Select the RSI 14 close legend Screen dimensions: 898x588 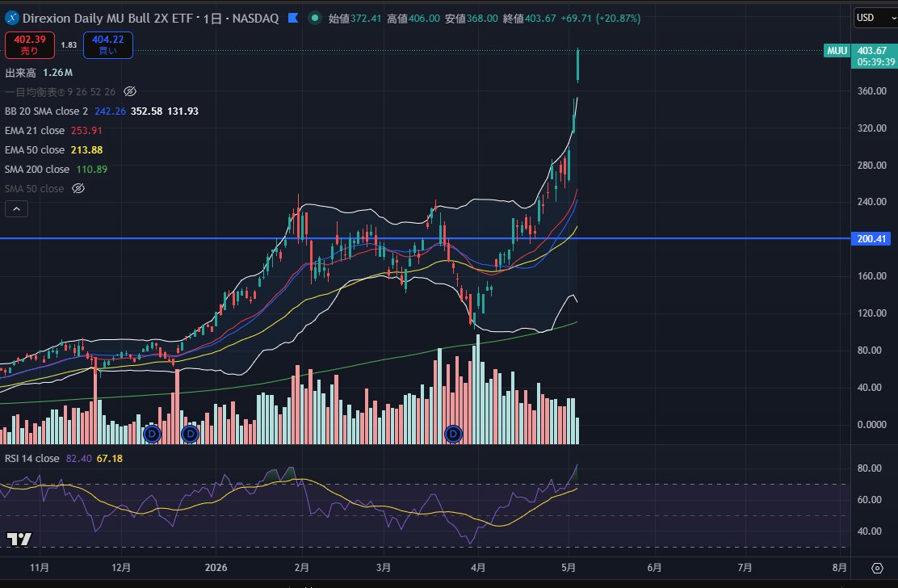point(32,459)
